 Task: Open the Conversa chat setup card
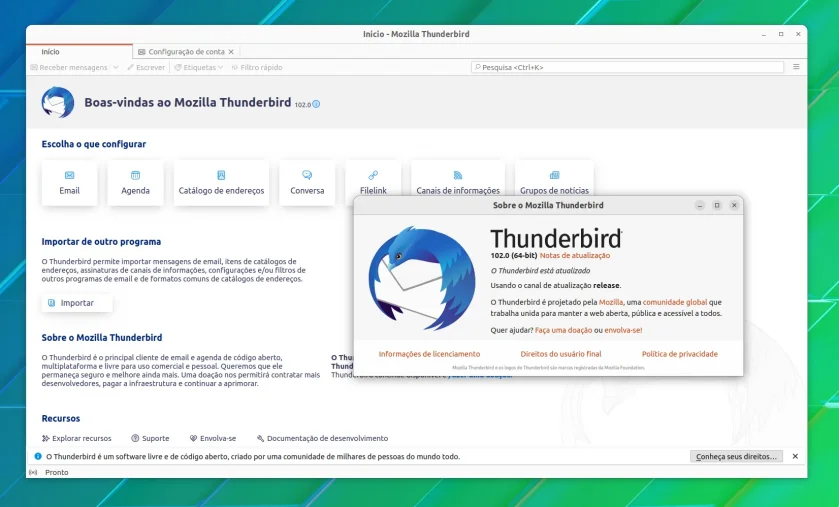coord(307,183)
